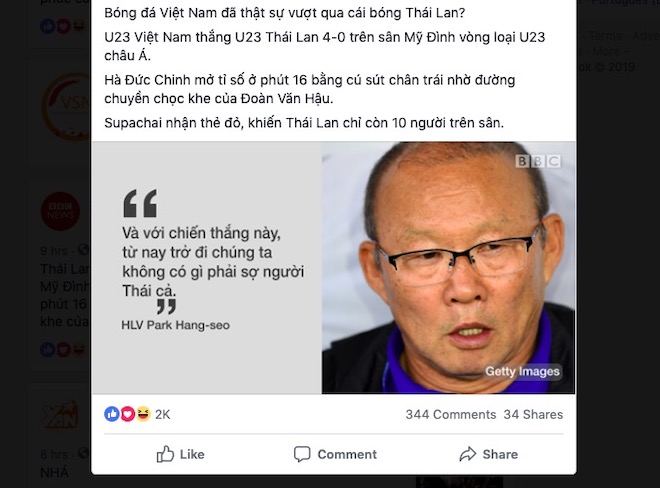The image size is (660, 488).
Task: Open the 9 hrs timestamp in background
Action: point(54,251)
